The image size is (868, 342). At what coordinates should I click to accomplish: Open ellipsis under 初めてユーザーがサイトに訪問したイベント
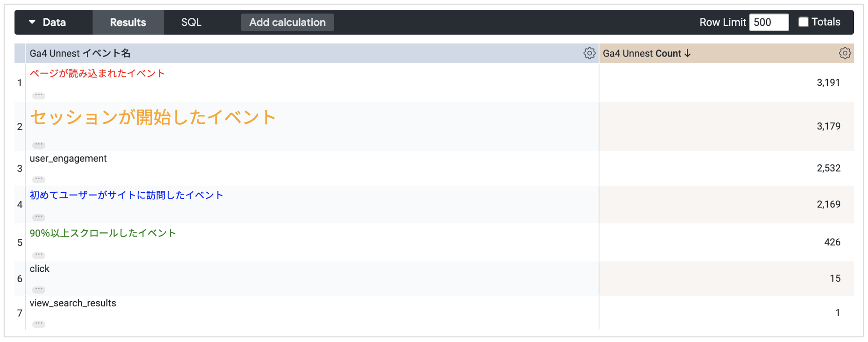[39, 217]
